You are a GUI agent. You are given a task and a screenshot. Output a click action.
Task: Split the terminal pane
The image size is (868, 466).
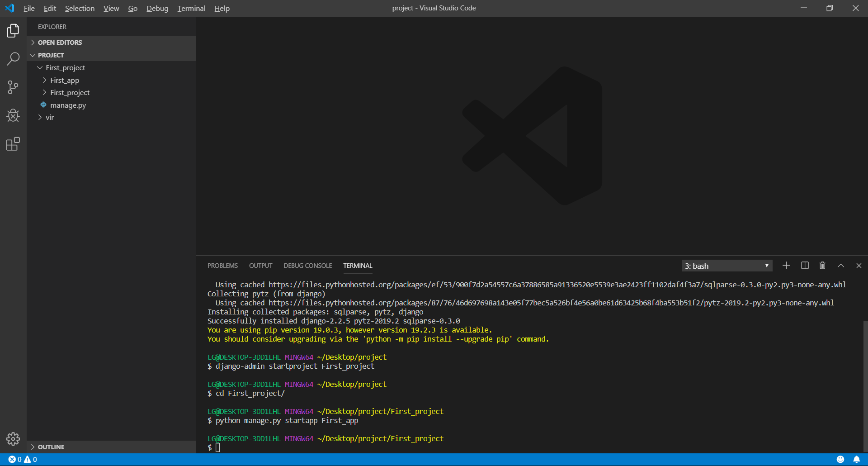[805, 266]
